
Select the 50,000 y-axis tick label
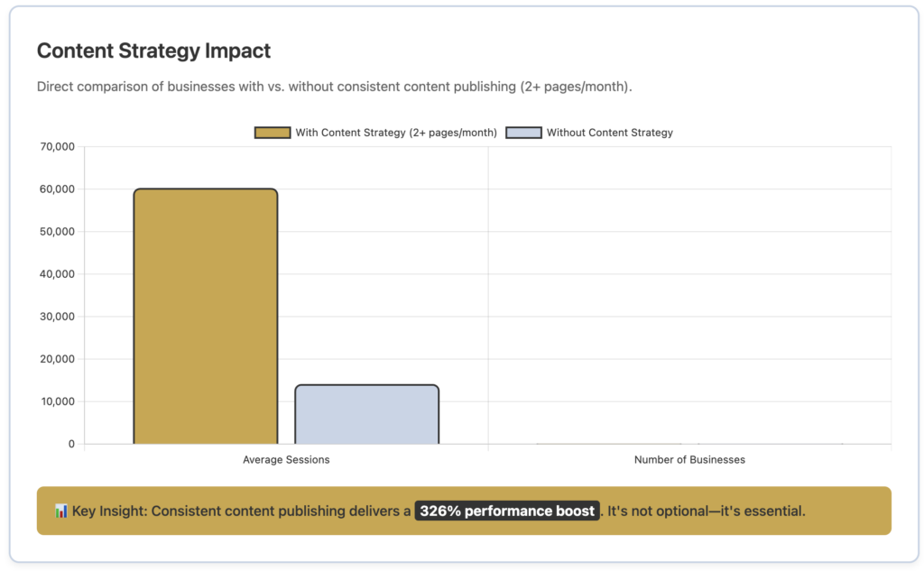56,232
